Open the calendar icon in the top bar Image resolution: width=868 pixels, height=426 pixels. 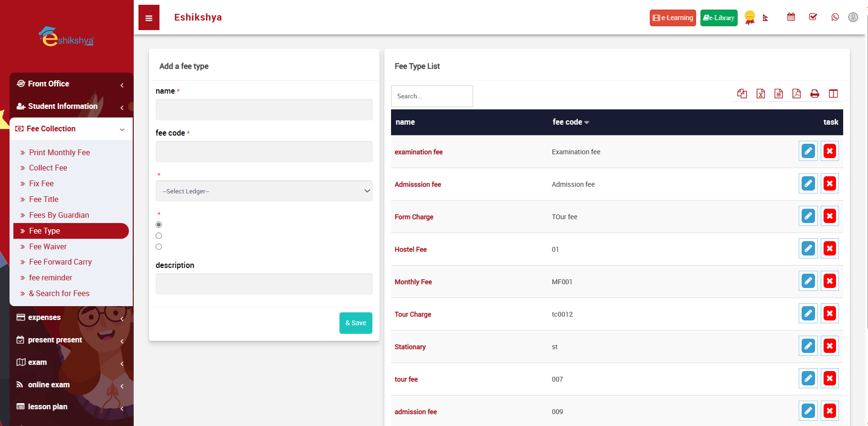tap(791, 17)
